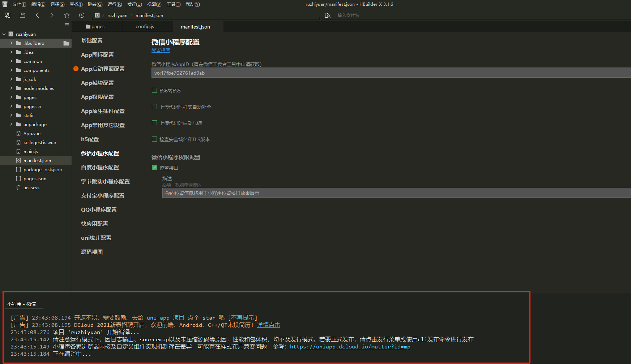
Task: Open the 基础配置 section
Action: pos(92,41)
